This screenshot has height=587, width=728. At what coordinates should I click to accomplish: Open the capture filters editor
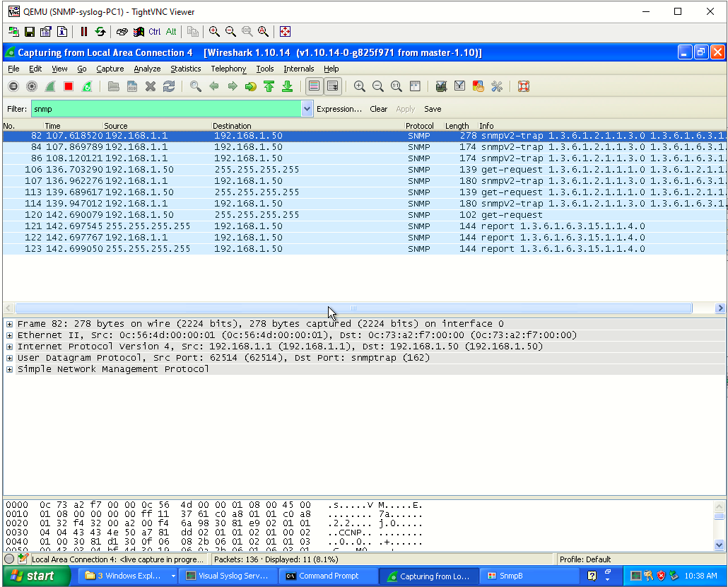441,86
